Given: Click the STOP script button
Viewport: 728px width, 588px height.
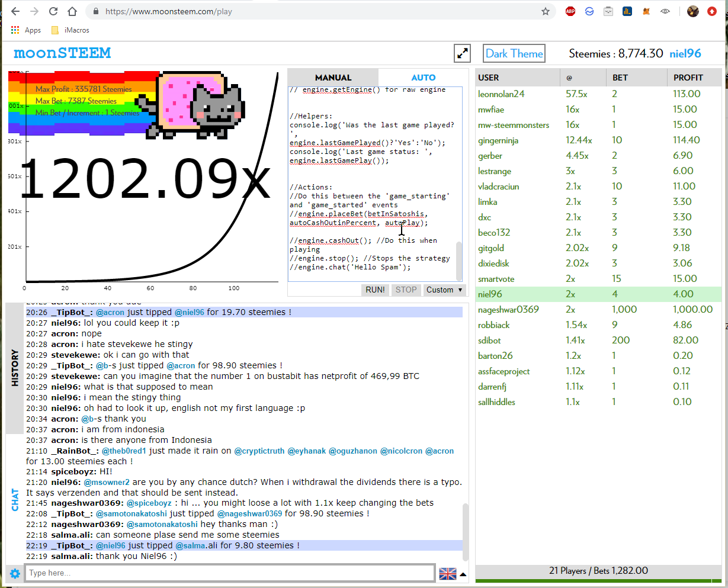Looking at the screenshot, I should [406, 290].
